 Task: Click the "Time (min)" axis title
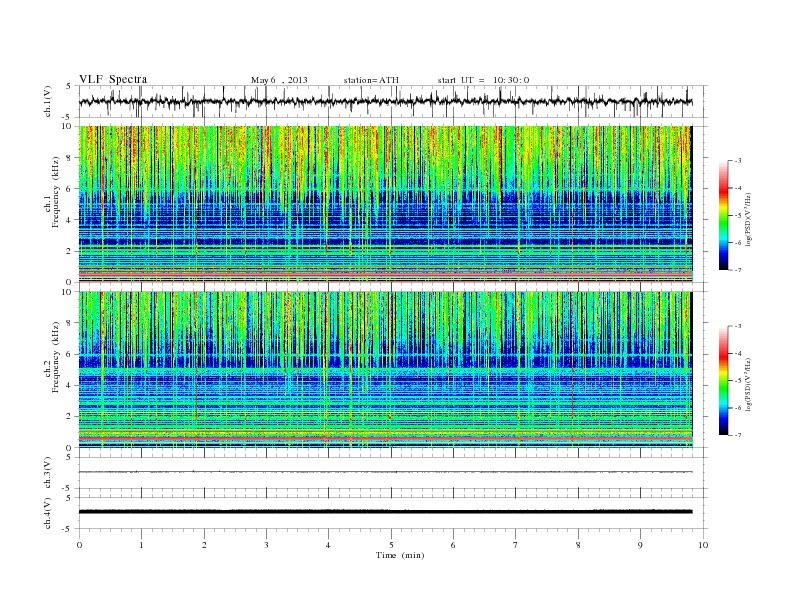(x=400, y=555)
